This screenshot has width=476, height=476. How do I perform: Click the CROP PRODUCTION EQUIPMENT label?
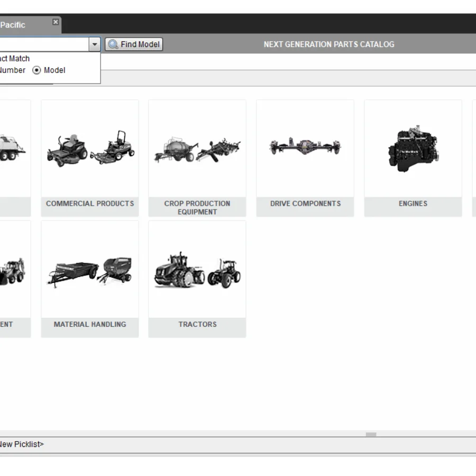pyautogui.click(x=197, y=208)
